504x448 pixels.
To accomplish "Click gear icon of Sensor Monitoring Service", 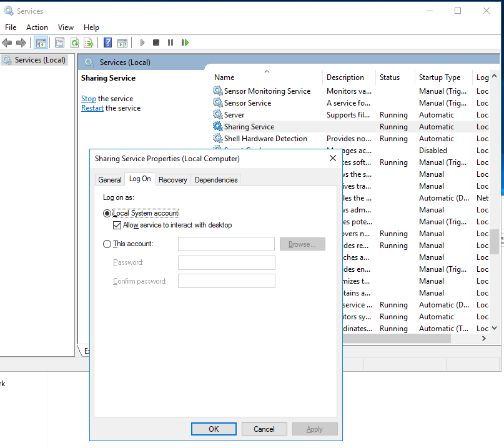I will [x=217, y=91].
